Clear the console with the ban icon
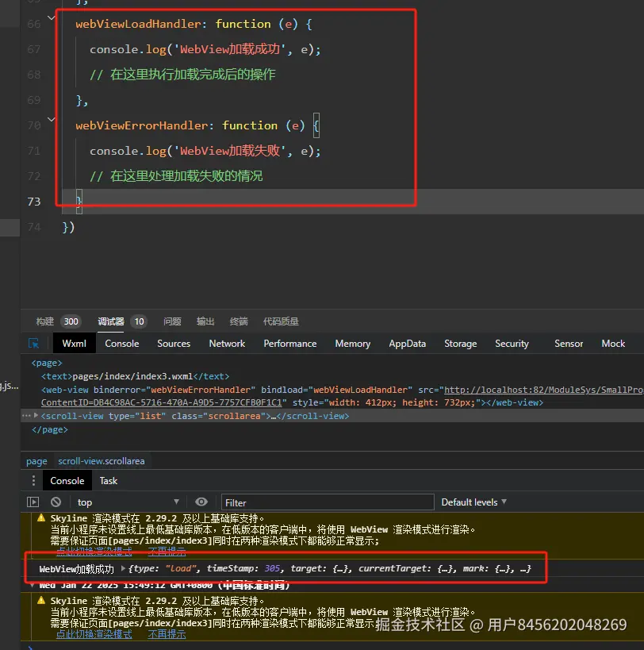644x650 pixels. (x=56, y=502)
